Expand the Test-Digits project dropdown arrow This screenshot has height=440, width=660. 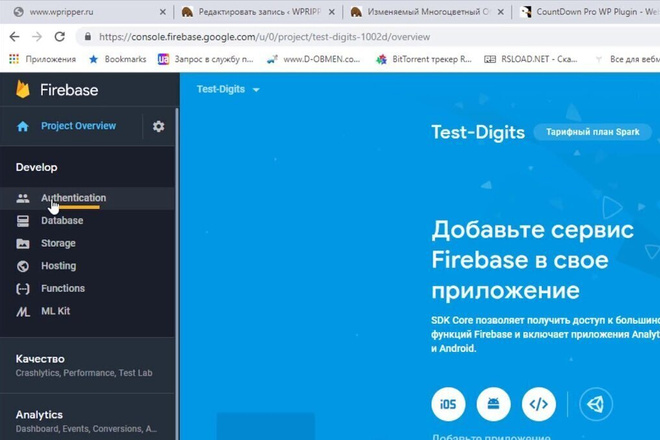[256, 90]
